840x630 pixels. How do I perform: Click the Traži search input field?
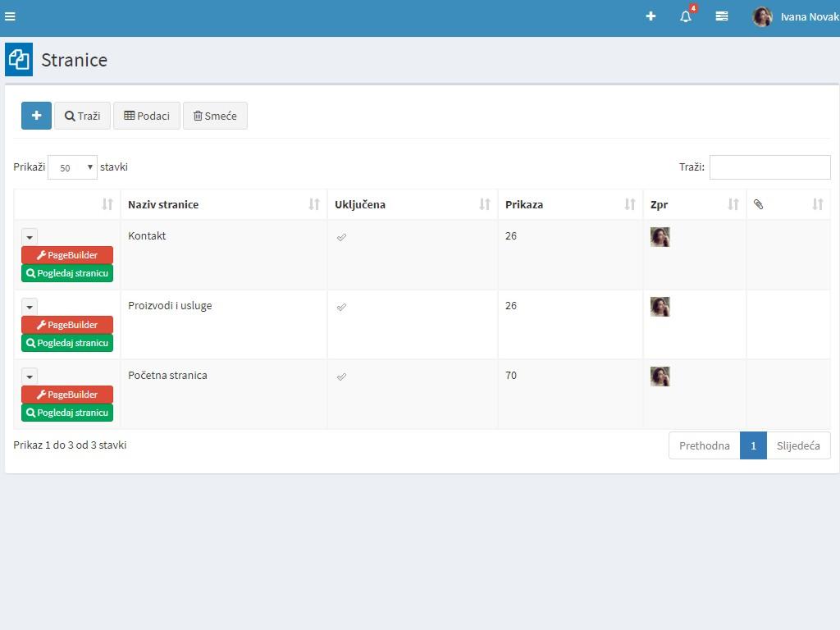pos(769,167)
